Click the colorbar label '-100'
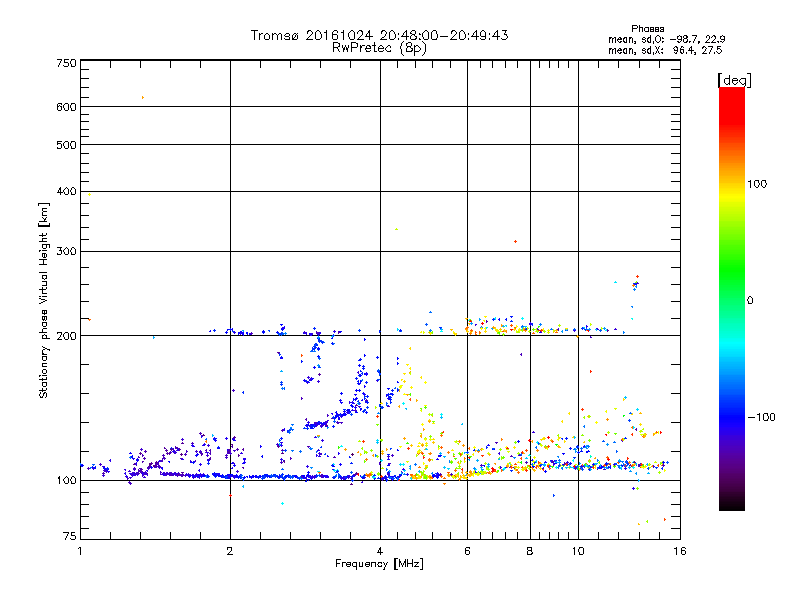This screenshot has width=800, height=600. click(x=761, y=417)
